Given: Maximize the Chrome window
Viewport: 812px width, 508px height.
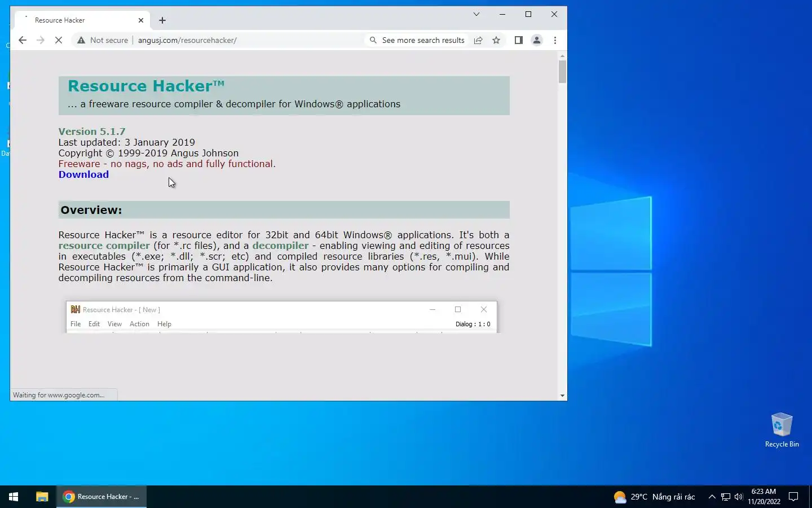Looking at the screenshot, I should [528, 14].
